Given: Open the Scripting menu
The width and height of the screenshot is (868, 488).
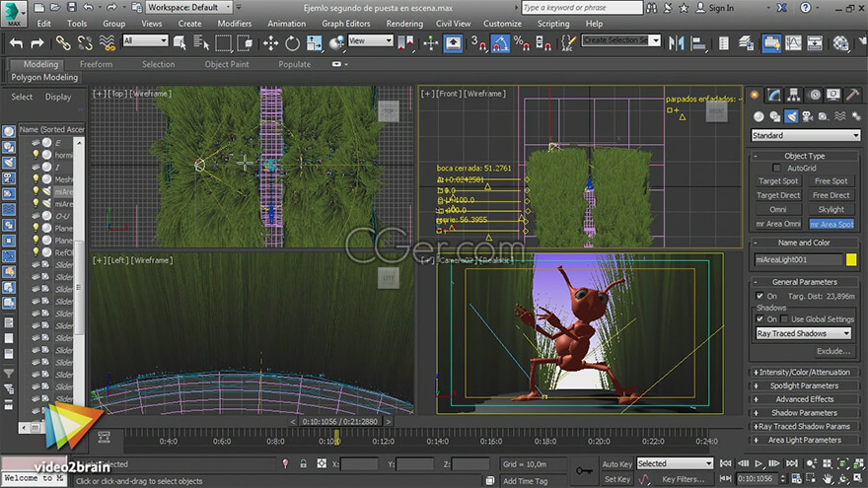Looking at the screenshot, I should click(553, 24).
